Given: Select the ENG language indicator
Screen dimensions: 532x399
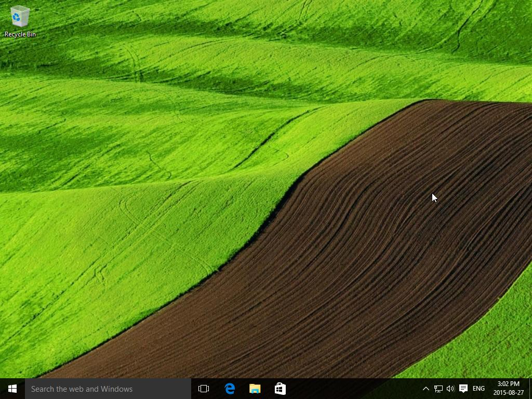Looking at the screenshot, I should pyautogui.click(x=477, y=389).
